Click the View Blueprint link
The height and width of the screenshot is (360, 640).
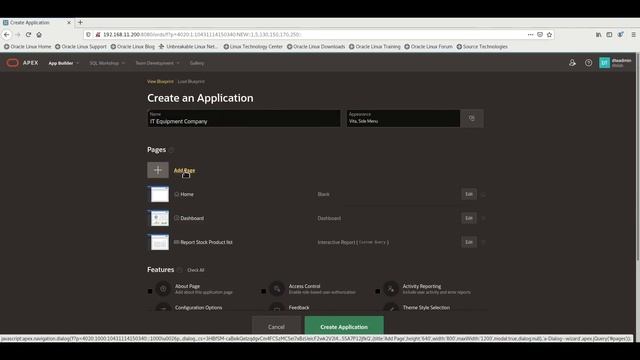point(160,82)
